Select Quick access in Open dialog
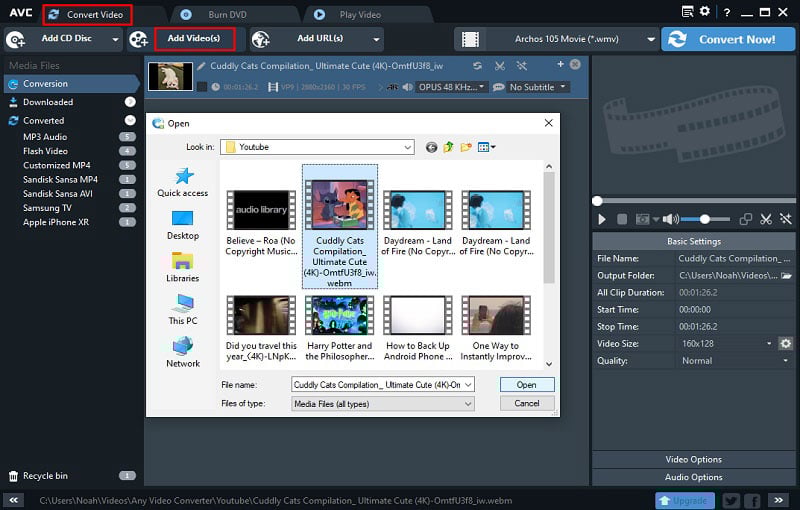 coord(183,183)
